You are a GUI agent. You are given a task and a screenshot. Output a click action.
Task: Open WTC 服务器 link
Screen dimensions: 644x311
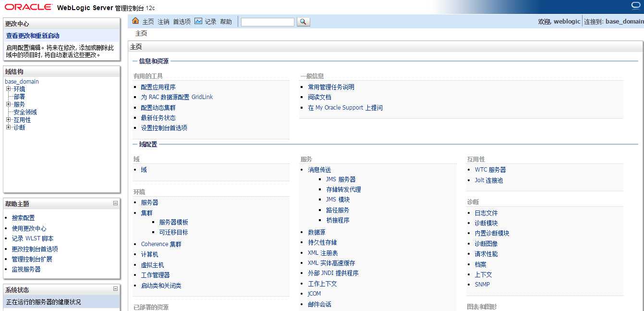pyautogui.click(x=490, y=170)
